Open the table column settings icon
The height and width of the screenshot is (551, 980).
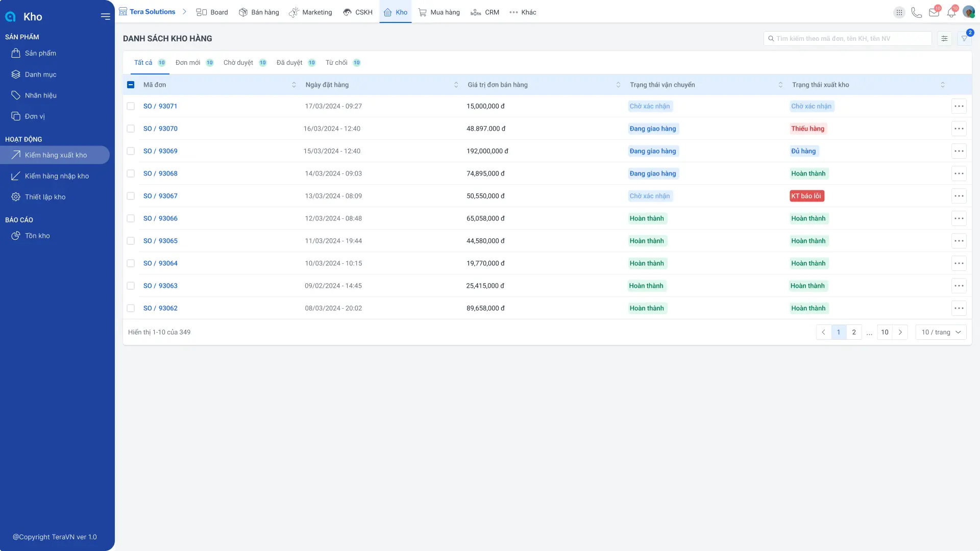pos(944,39)
